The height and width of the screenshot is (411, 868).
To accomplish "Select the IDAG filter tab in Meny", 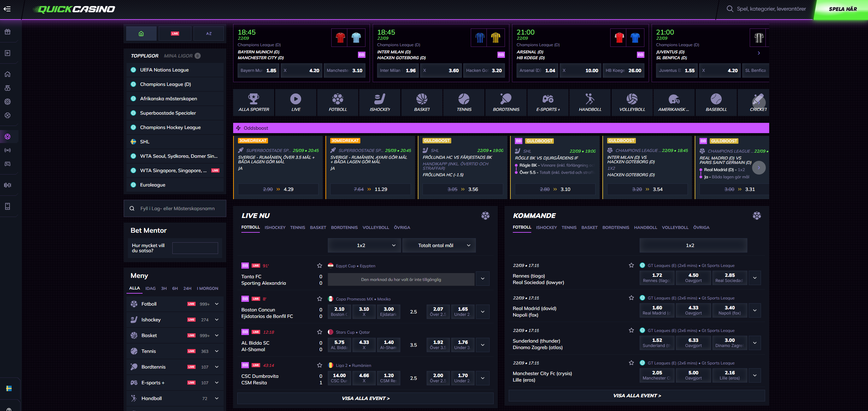I will coord(150,288).
